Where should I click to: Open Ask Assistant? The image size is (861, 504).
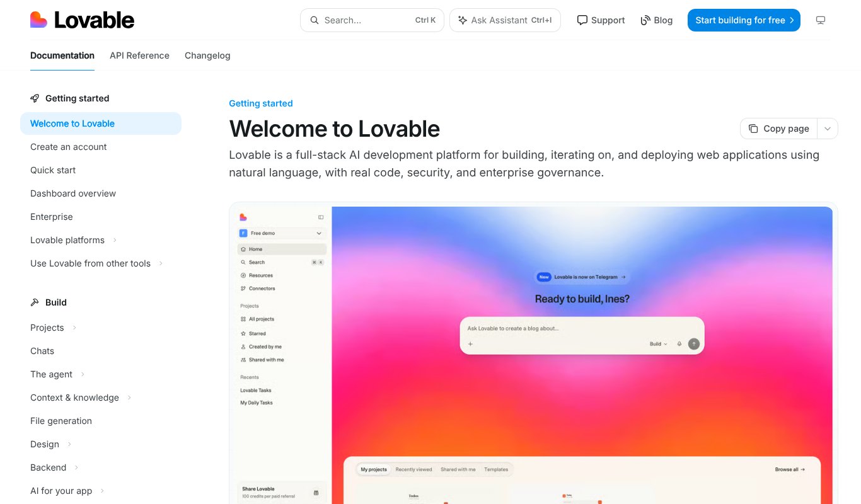pyautogui.click(x=505, y=20)
